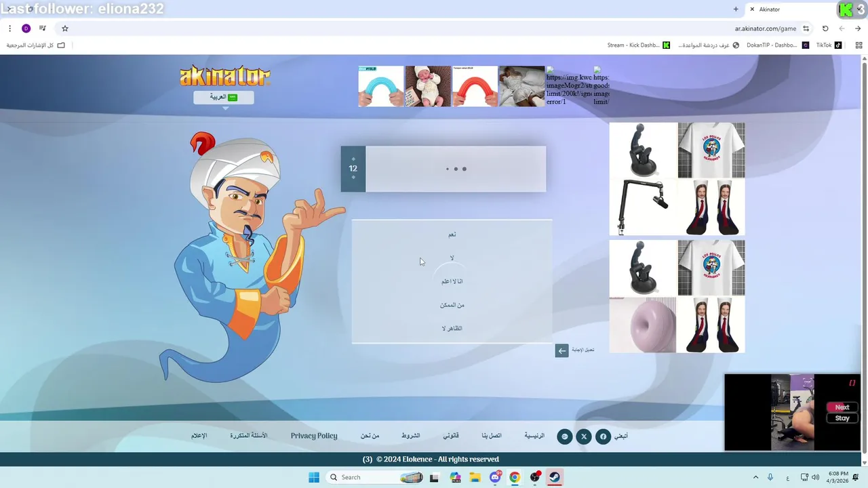Bookmark this page with the star icon

point(65,28)
